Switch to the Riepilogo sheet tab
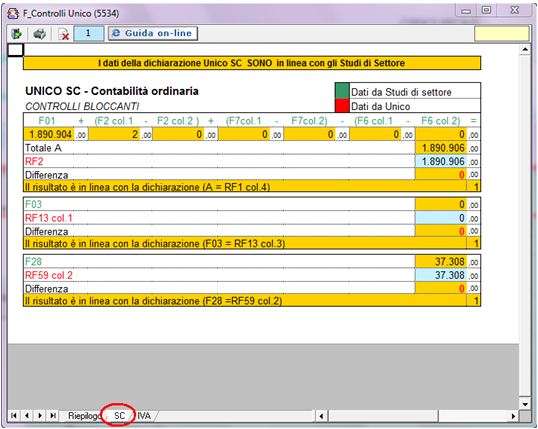The height and width of the screenshot is (429, 538). coord(83,416)
